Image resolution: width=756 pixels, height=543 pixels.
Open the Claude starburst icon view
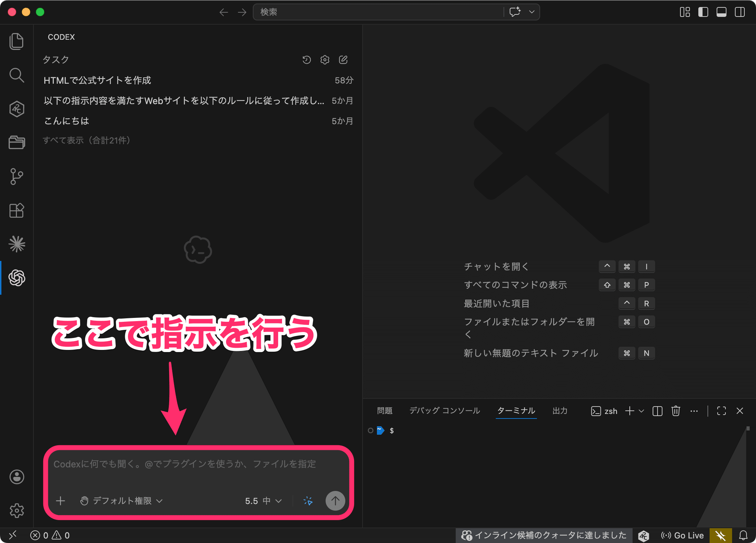pyautogui.click(x=17, y=244)
